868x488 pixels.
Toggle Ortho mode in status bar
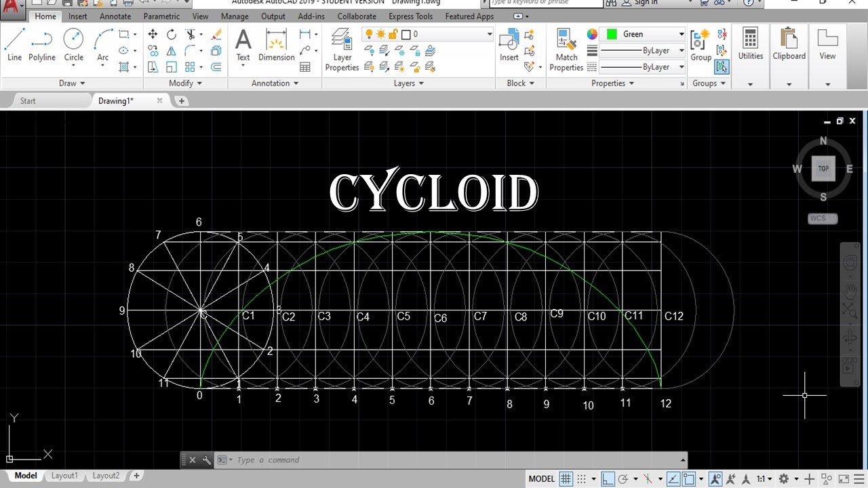(x=608, y=479)
